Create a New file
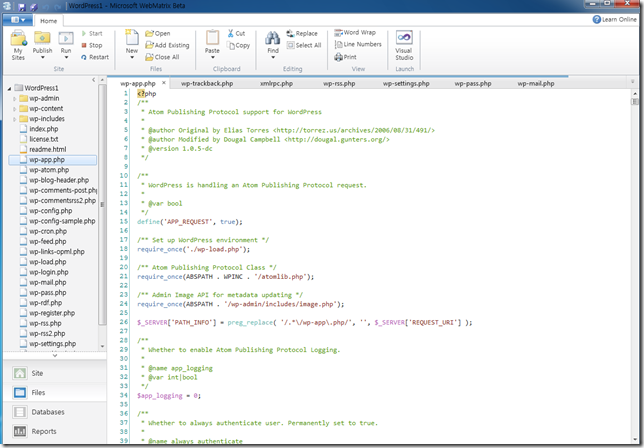The height and width of the screenshot is (448, 644). coord(131,39)
